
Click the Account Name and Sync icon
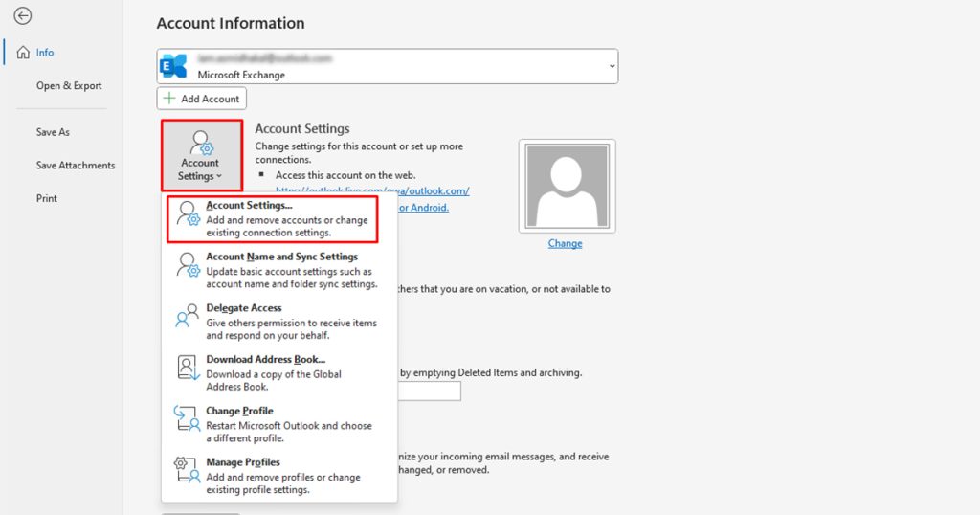[188, 264]
